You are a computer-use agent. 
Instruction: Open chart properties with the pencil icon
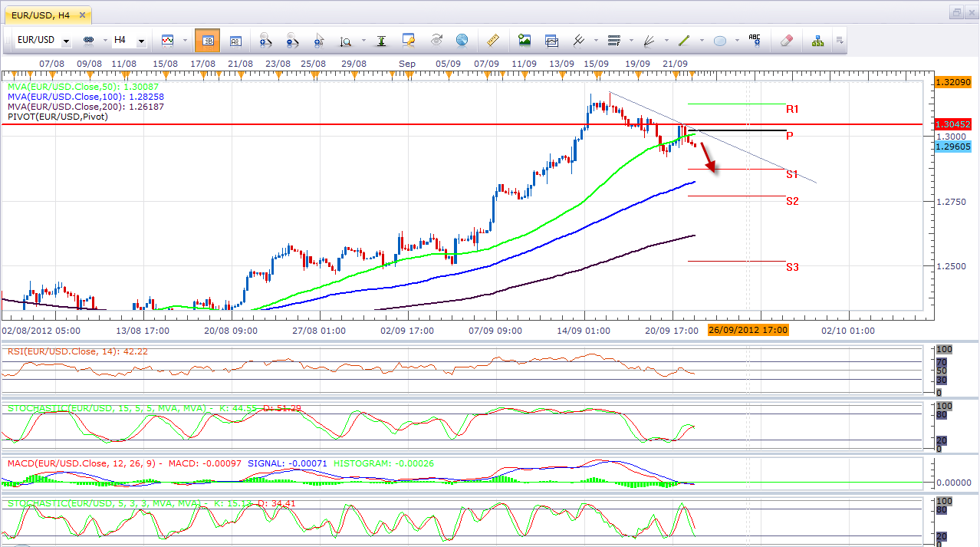pos(408,40)
